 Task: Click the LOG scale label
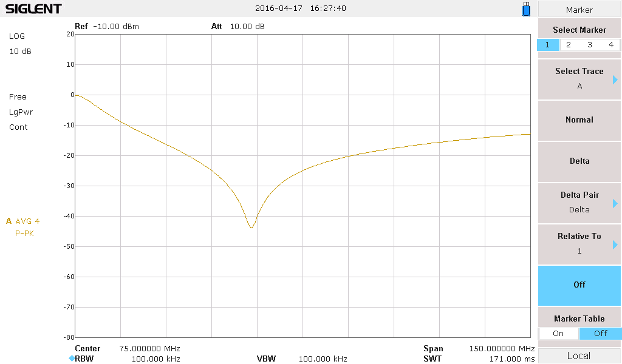[x=17, y=36]
